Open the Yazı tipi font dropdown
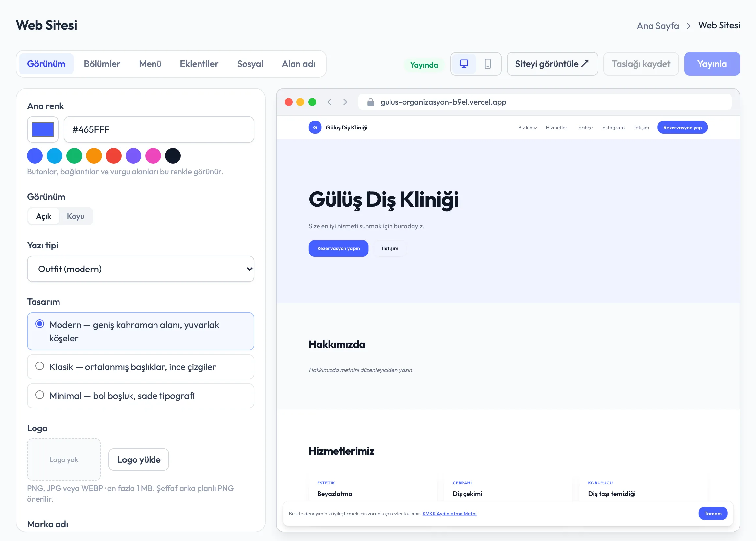Viewport: 756px width, 541px height. (x=141, y=269)
